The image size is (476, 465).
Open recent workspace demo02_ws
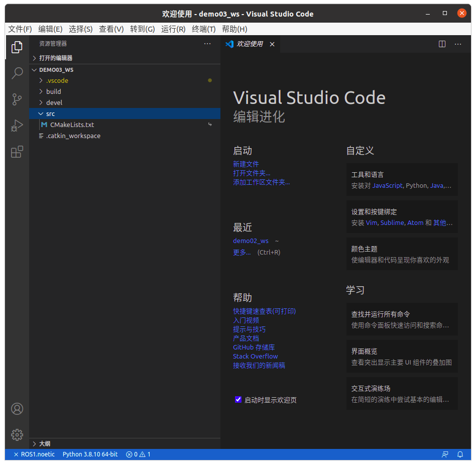[251, 241]
